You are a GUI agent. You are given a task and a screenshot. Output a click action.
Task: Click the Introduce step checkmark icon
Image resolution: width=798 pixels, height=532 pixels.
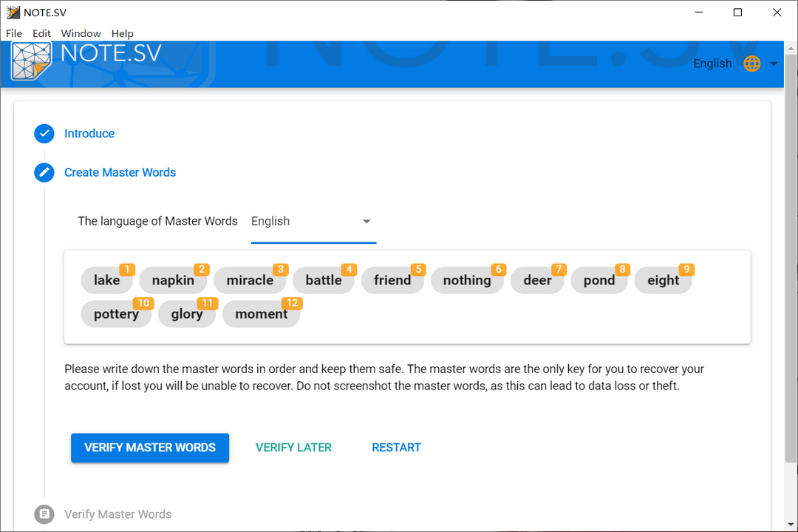coord(44,134)
